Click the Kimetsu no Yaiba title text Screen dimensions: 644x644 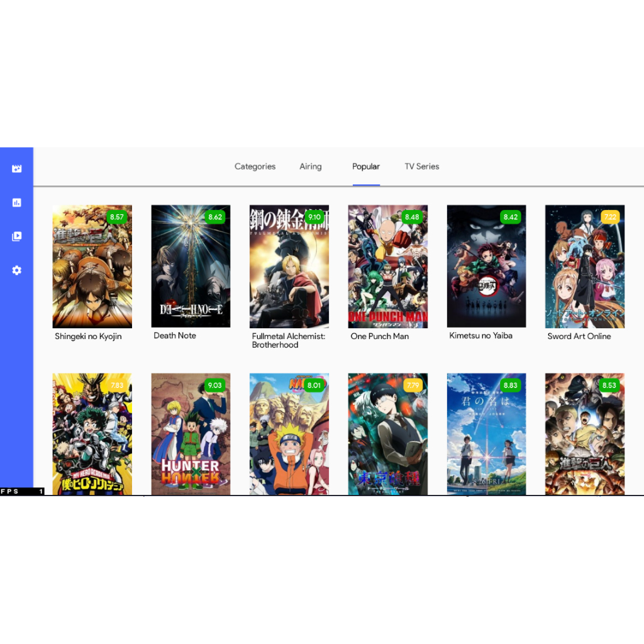click(x=481, y=336)
